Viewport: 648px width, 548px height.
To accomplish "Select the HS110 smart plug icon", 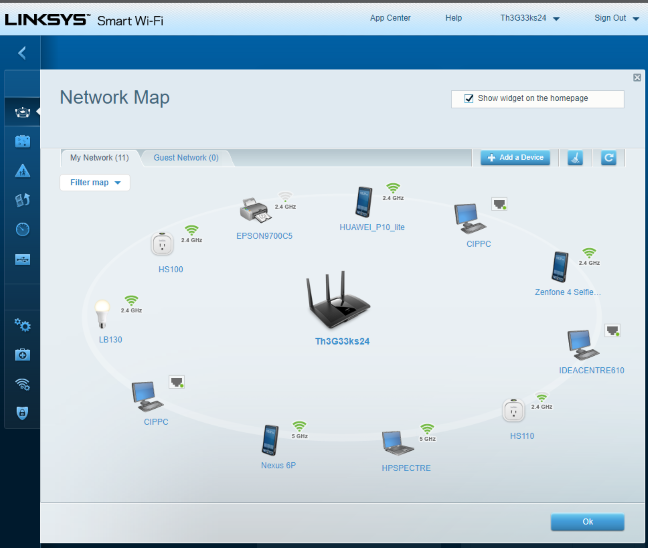I will click(x=513, y=410).
